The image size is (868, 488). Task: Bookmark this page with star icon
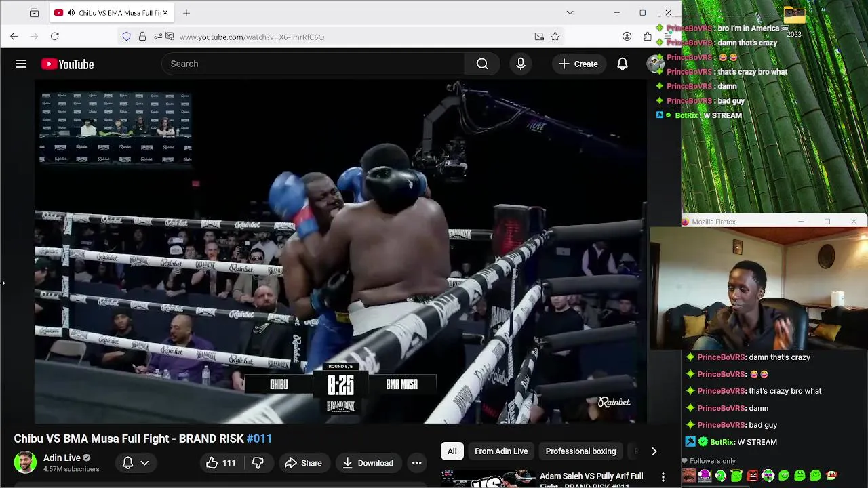click(555, 37)
